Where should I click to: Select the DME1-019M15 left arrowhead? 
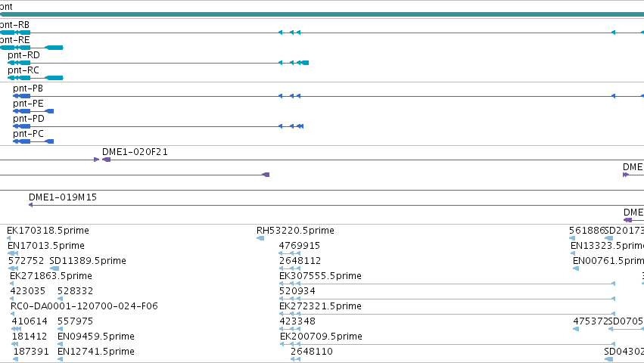point(31,204)
